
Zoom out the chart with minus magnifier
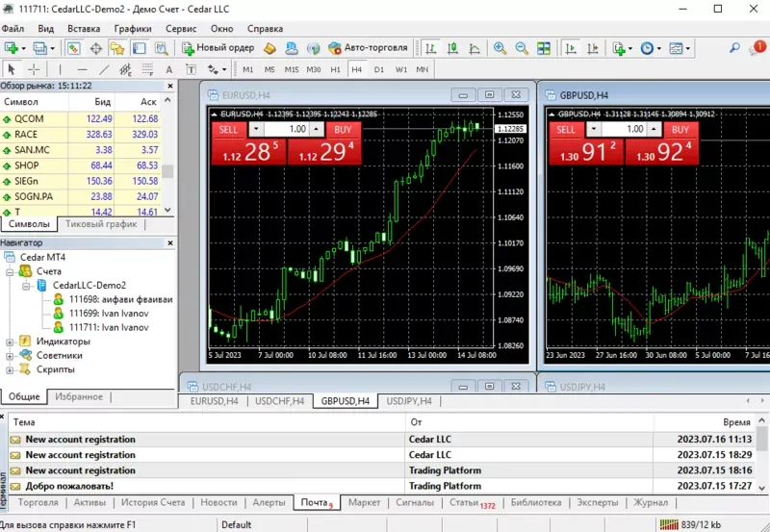pos(522,48)
